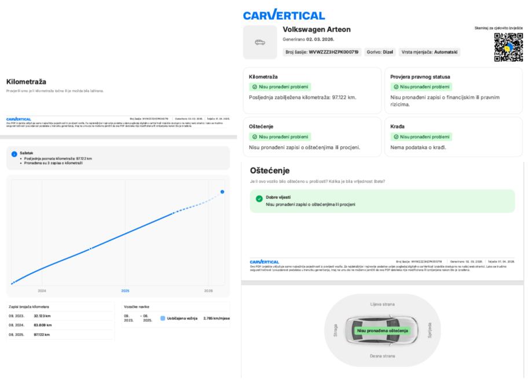This screenshot has height=392, width=532.
Task: Click the Volkswagen Arteon title
Action: (317, 29)
